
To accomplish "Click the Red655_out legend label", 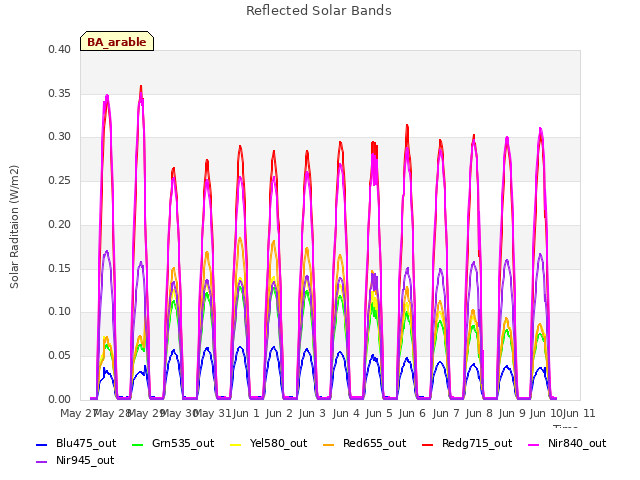I will [x=375, y=443].
